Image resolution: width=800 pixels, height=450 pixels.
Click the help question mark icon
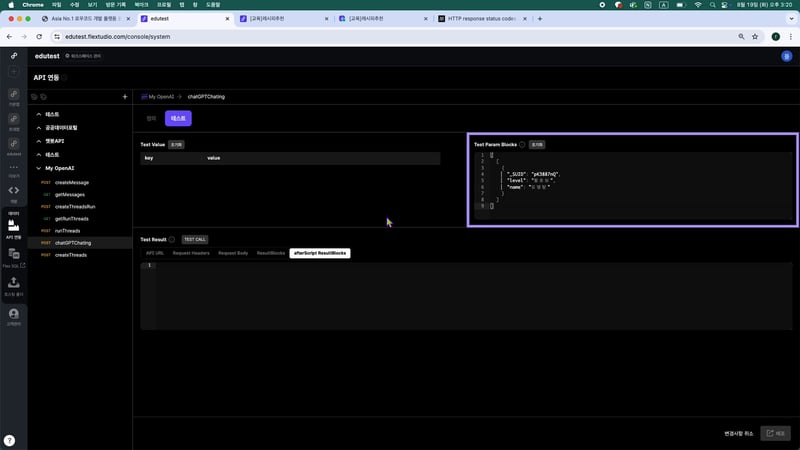9,440
